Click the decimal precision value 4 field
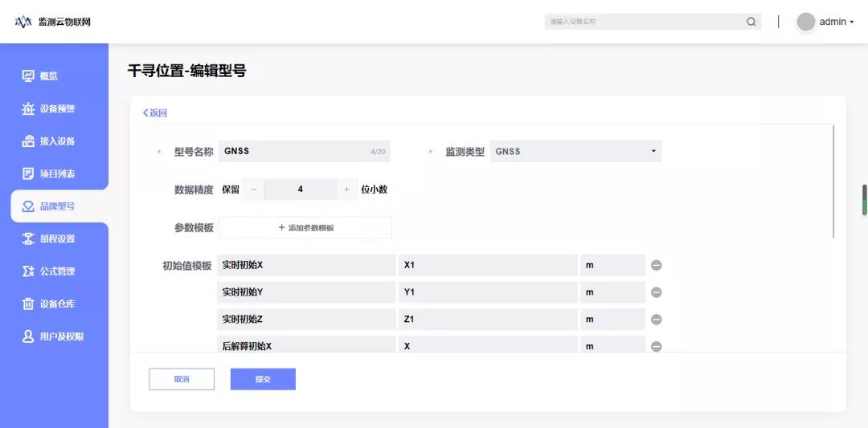 point(301,190)
